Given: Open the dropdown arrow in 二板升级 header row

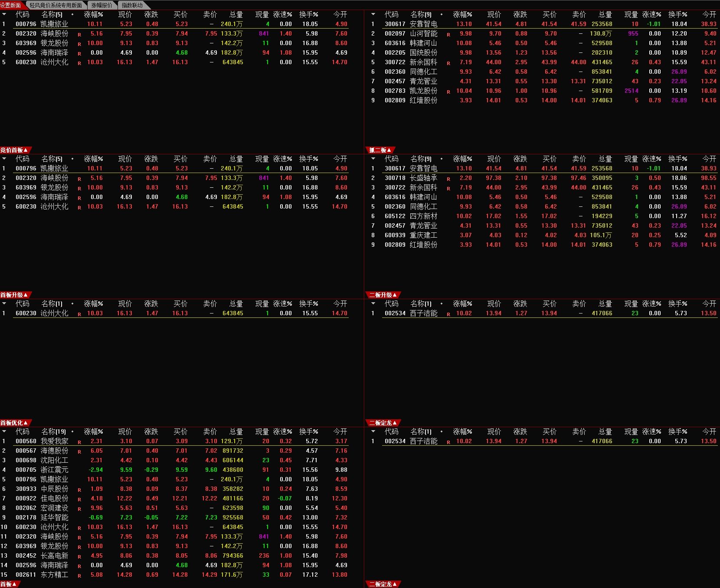Looking at the screenshot, I should coord(373,304).
